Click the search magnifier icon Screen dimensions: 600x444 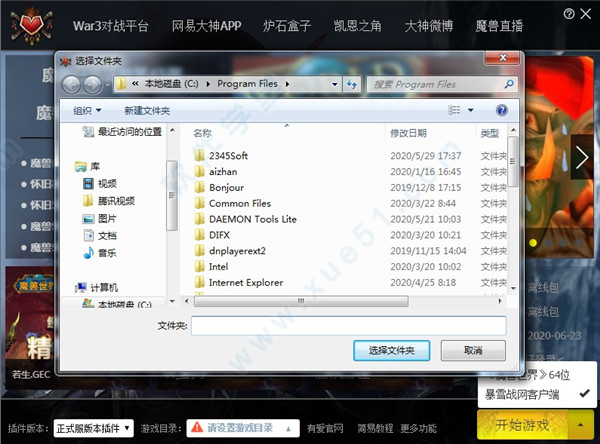point(509,84)
